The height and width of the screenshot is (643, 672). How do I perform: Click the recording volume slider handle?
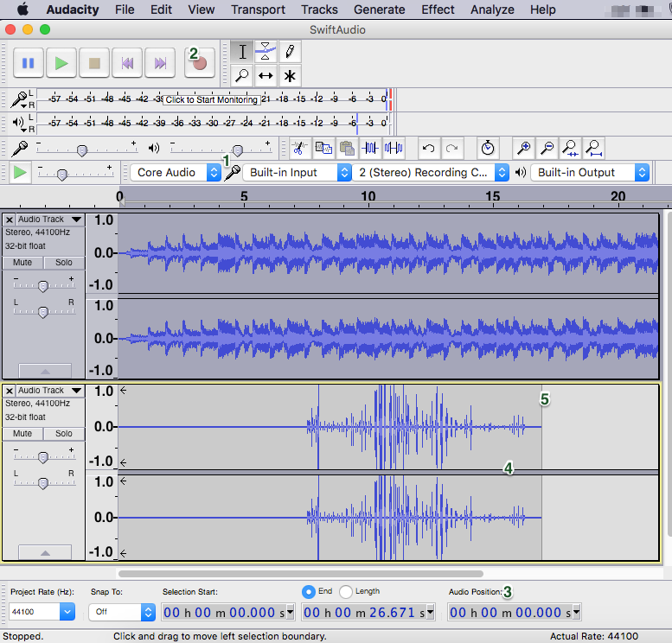[x=82, y=150]
